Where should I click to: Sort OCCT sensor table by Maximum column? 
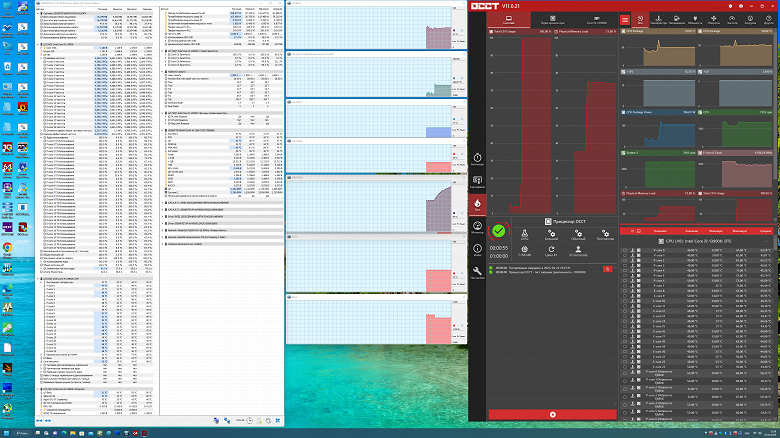pos(740,231)
